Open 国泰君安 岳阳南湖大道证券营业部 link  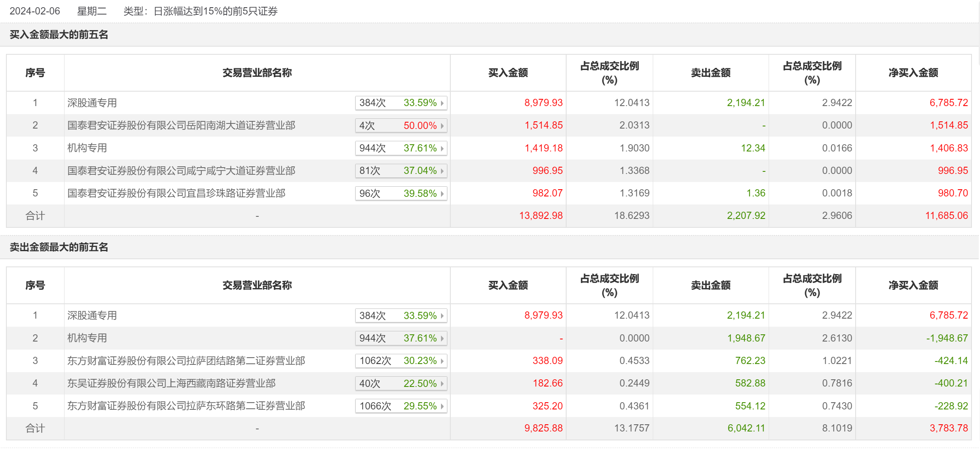click(x=181, y=126)
